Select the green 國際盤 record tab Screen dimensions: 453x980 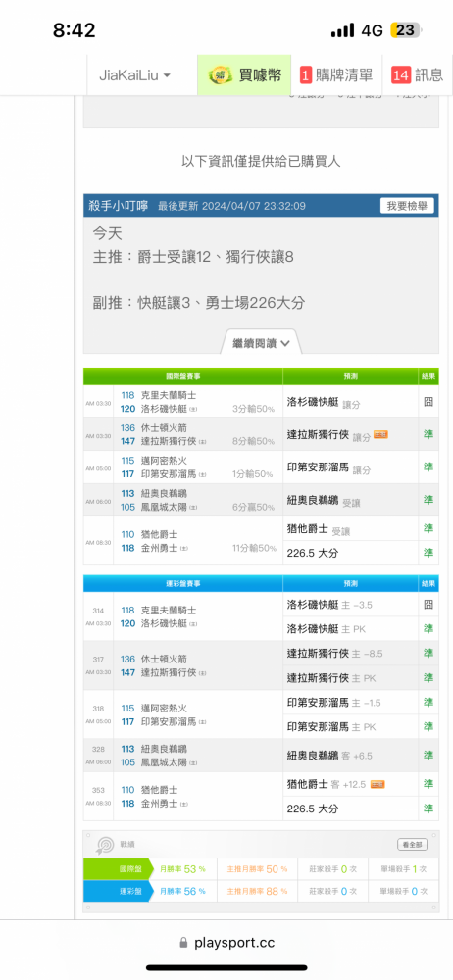pos(118,868)
